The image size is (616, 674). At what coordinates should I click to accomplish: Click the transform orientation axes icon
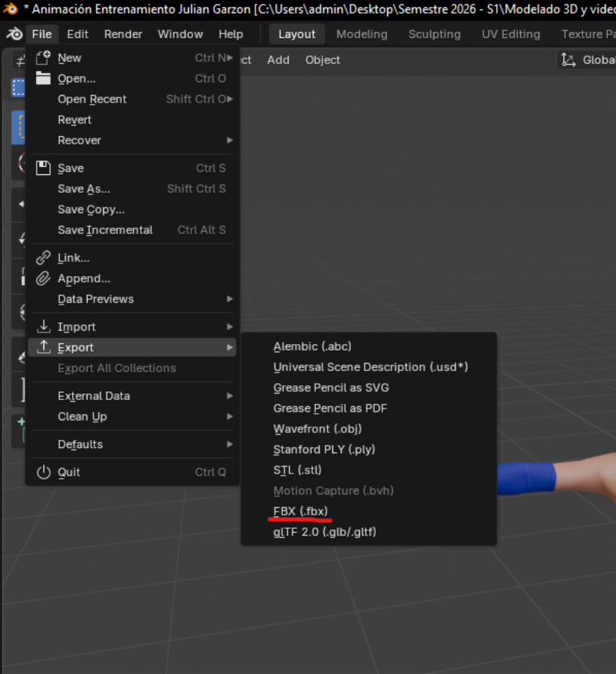(568, 60)
